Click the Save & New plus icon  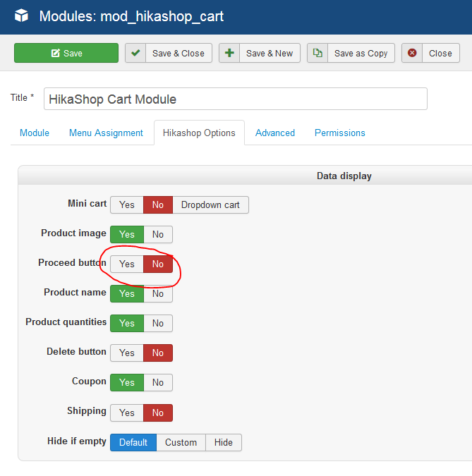(x=229, y=53)
